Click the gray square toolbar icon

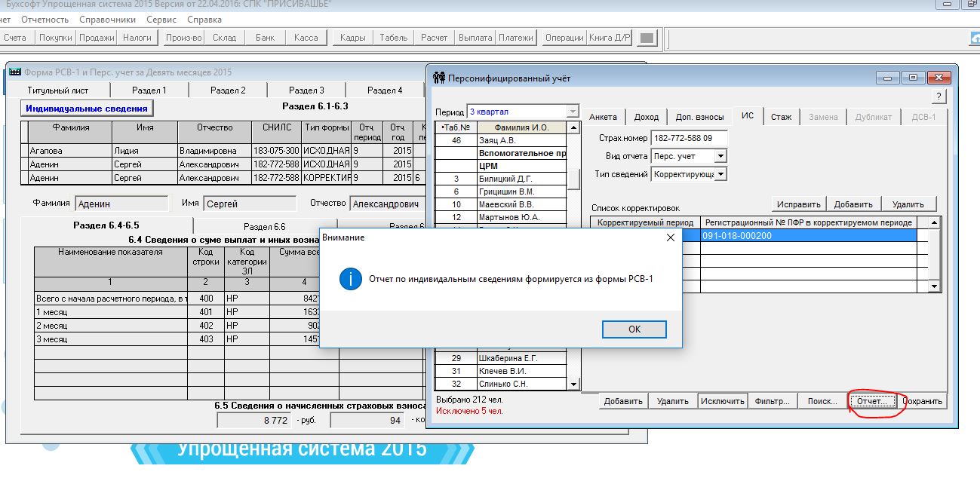[x=646, y=38]
